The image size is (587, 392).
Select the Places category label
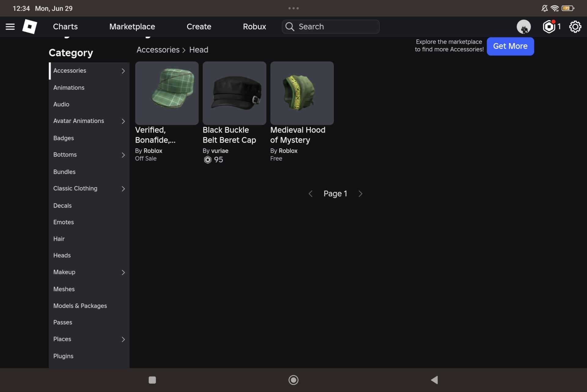pyautogui.click(x=62, y=339)
